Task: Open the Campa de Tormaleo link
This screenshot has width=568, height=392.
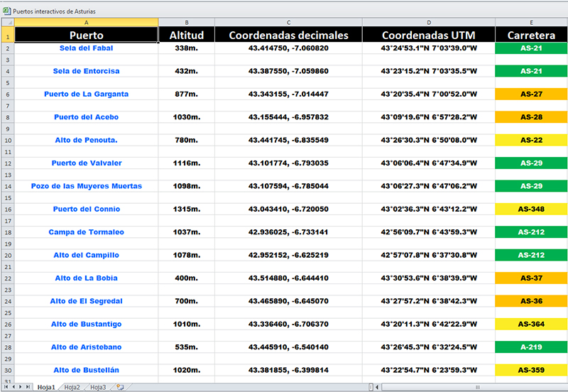Action: click(86, 232)
